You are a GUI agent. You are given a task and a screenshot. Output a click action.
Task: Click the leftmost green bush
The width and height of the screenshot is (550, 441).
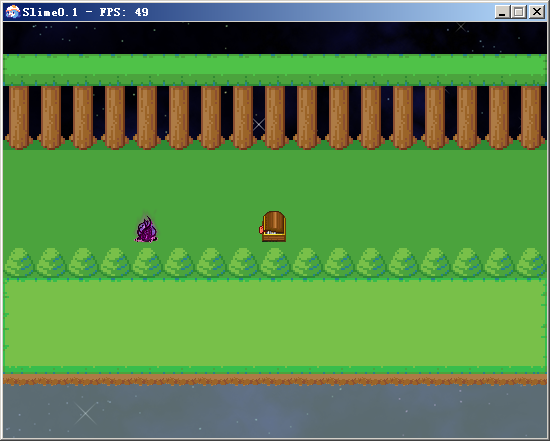[19, 262]
